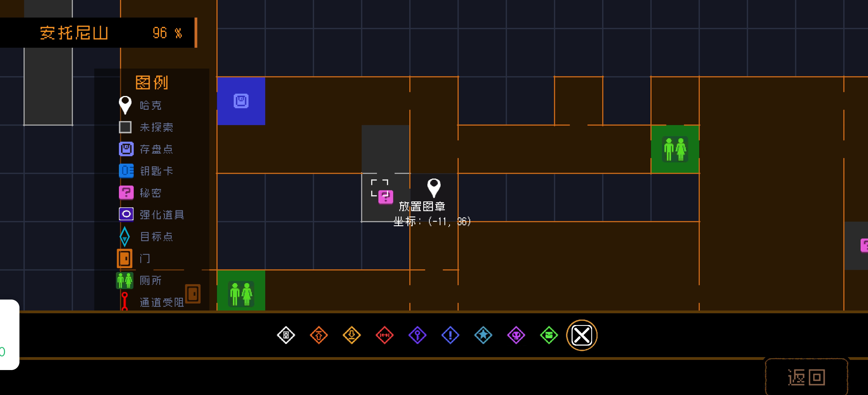The height and width of the screenshot is (395, 868).
Task: Click the blue save point room icon
Action: [241, 101]
